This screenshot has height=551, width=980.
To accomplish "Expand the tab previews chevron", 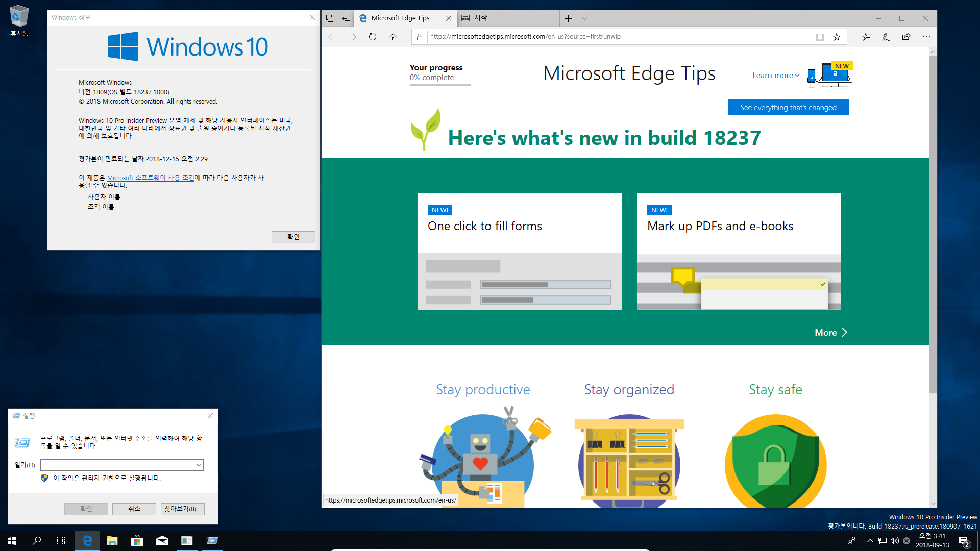I will [x=585, y=18].
